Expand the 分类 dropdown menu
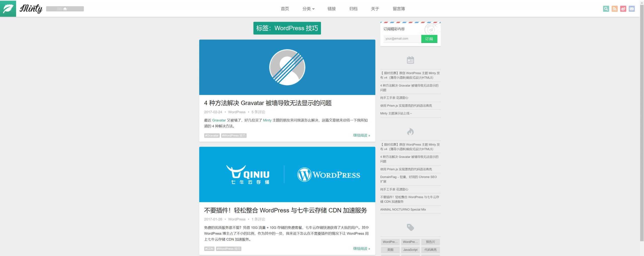The width and height of the screenshot is (644, 256). [308, 9]
